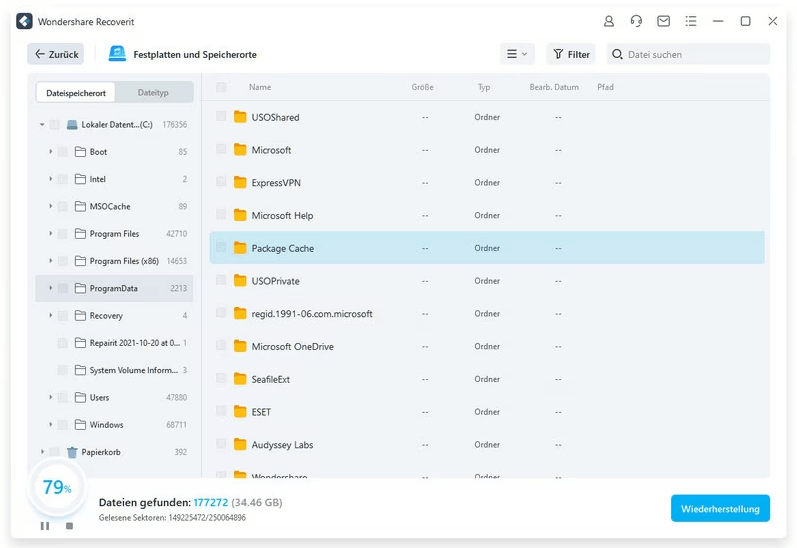Viewport: 797px width, 548px height.
Task: Check the Program Files tree checkbox
Action: (63, 234)
